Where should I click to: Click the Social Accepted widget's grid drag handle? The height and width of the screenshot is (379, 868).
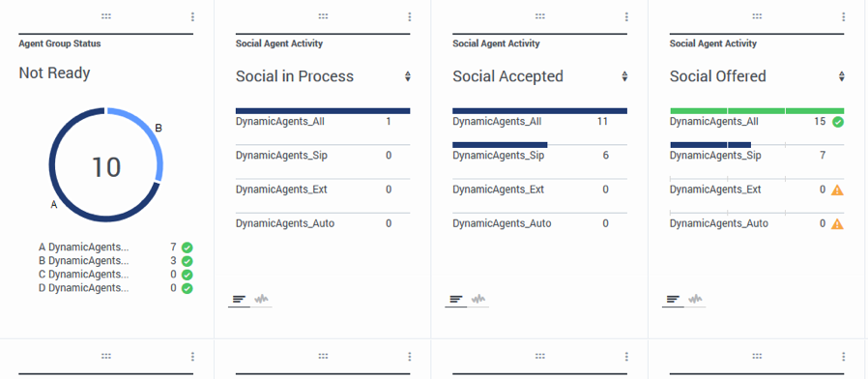[x=540, y=16]
